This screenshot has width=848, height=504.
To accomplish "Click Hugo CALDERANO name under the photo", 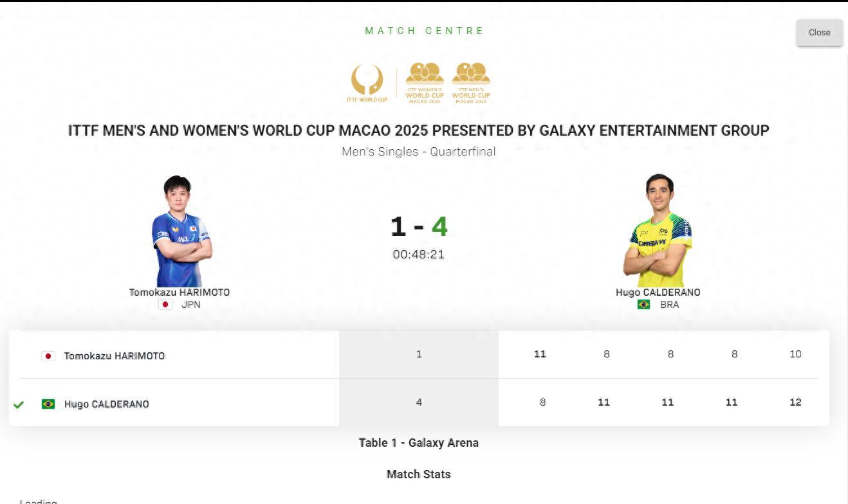I will [x=658, y=292].
